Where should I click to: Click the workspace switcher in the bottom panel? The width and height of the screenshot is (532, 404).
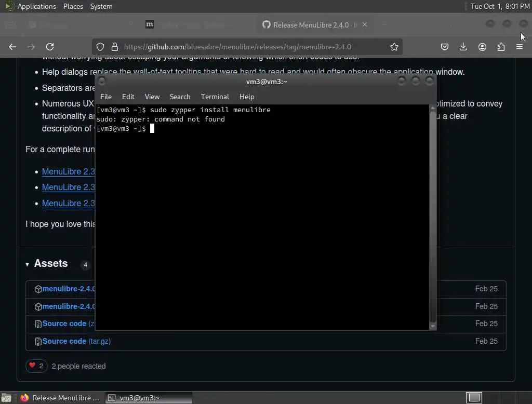[x=474, y=398]
